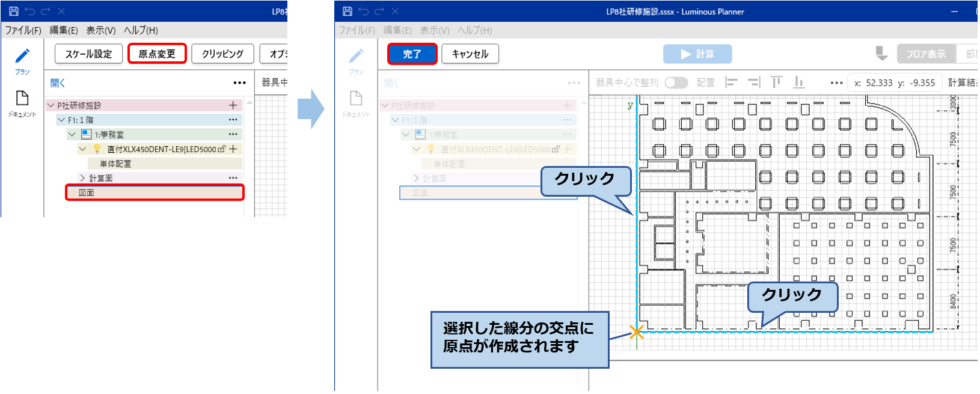The width and height of the screenshot is (980, 394).
Task: Click the blue 完了 button
Action: coord(412,54)
